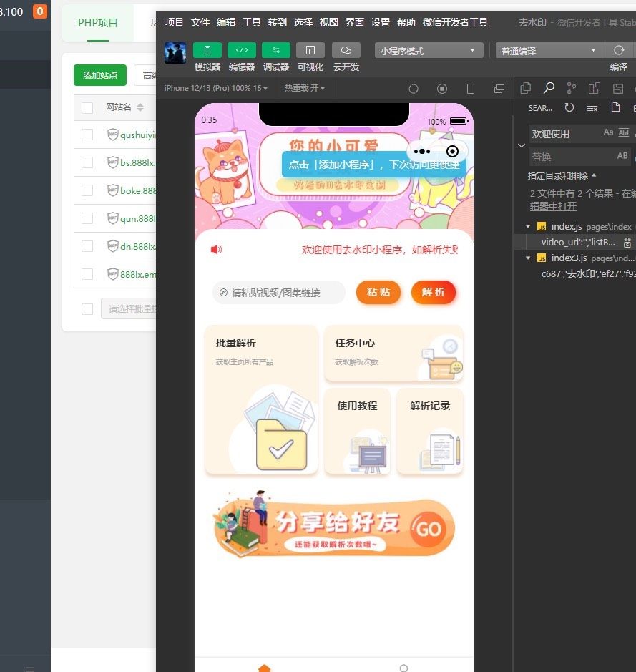Collapse the index.js search result group
This screenshot has width=636, height=672.
coord(528,227)
